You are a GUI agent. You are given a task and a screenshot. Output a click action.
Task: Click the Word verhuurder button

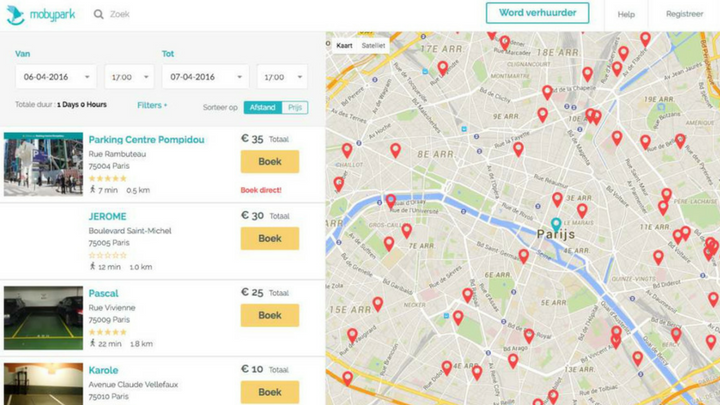[x=537, y=13]
